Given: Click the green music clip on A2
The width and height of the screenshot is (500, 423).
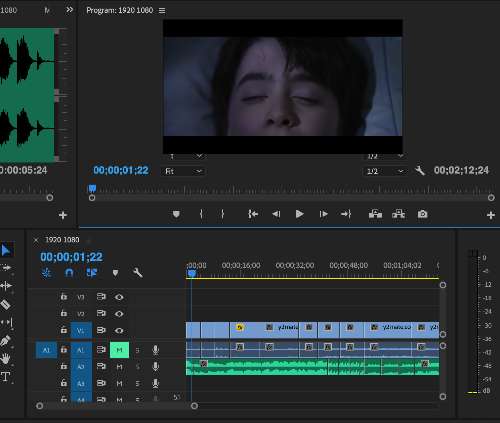Looking at the screenshot, I should click(x=312, y=367).
